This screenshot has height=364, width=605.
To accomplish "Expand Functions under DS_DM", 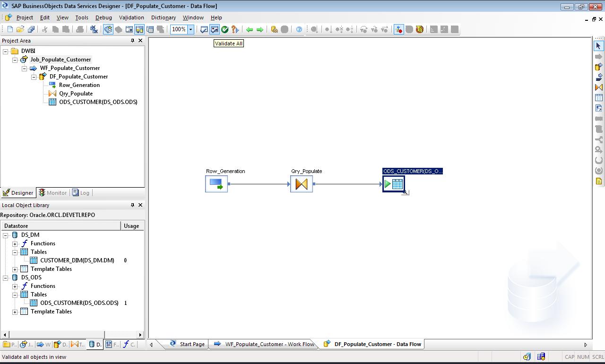I will pos(15,243).
